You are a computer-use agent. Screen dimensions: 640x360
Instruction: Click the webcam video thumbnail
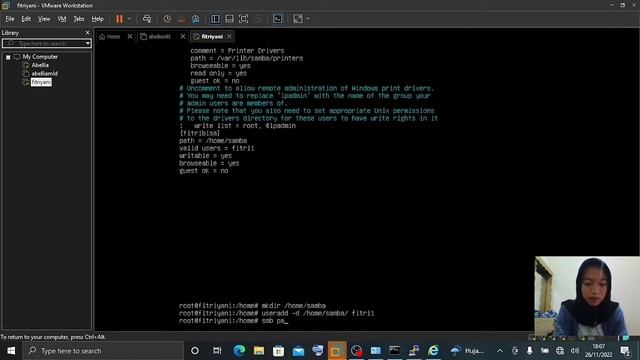click(587, 296)
